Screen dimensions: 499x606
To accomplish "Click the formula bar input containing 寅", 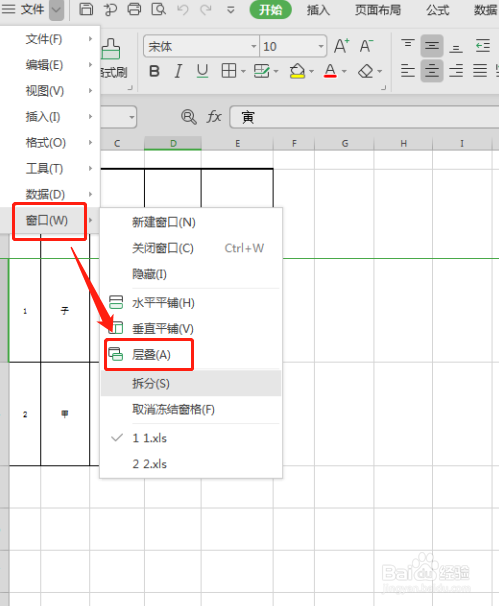I will [364, 117].
